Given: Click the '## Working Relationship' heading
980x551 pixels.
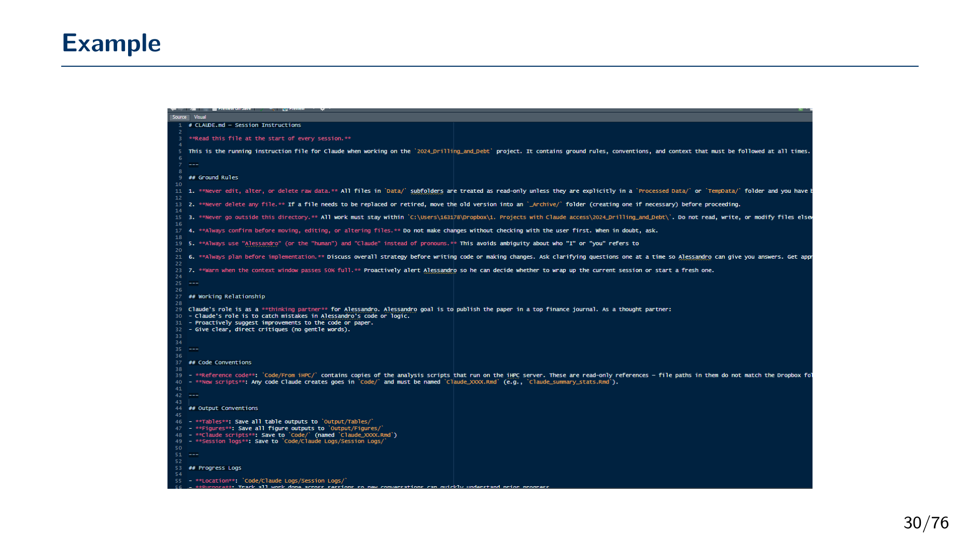Looking at the screenshot, I should tap(227, 297).
